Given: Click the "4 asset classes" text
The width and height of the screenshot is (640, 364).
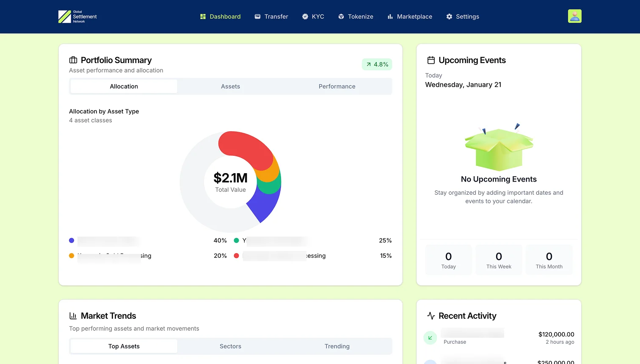Looking at the screenshot, I should [91, 120].
